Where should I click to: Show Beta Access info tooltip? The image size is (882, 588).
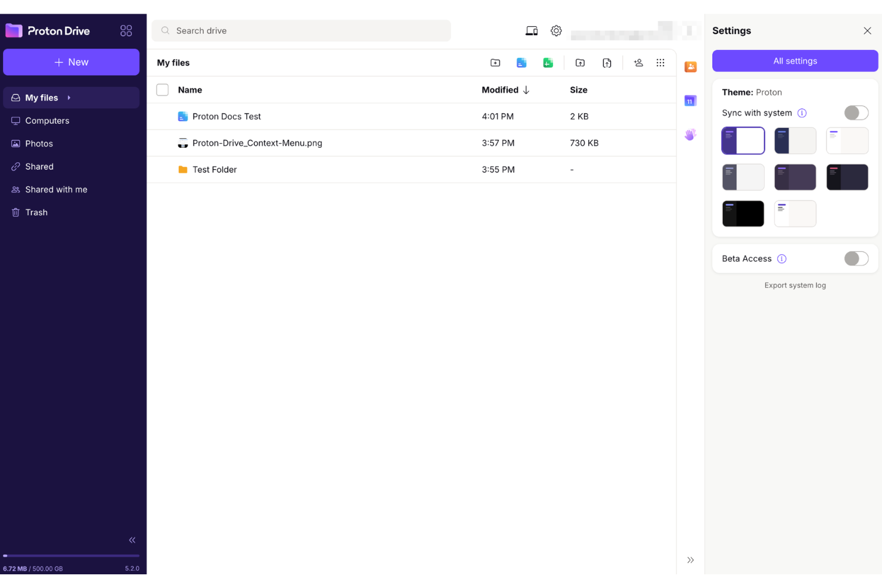782,259
